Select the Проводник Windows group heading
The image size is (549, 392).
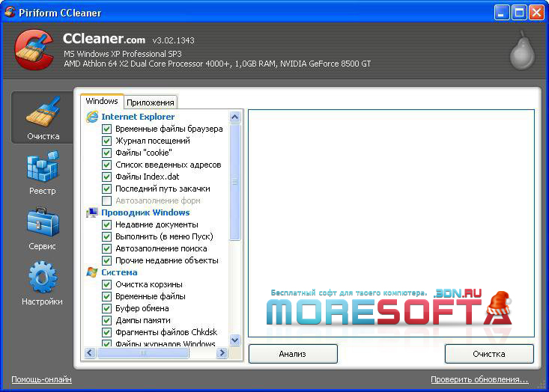tap(145, 212)
